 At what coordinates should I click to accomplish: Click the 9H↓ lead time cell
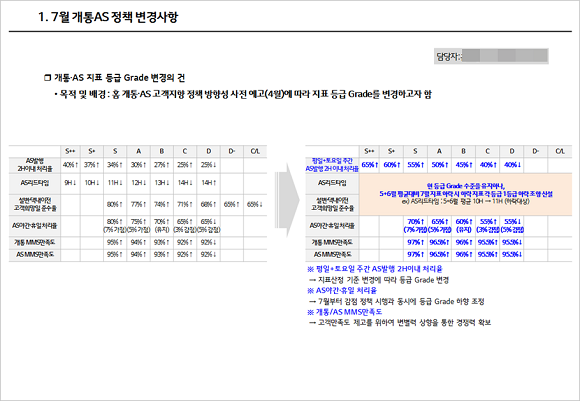[x=70, y=183]
